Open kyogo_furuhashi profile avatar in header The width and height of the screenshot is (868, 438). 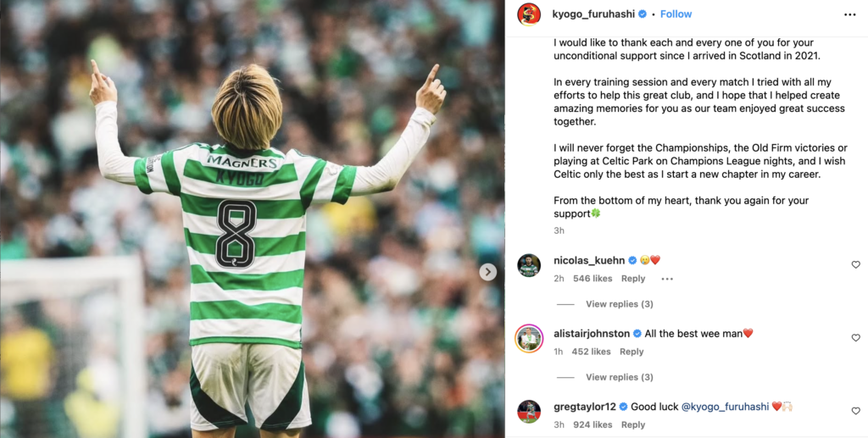click(x=529, y=14)
